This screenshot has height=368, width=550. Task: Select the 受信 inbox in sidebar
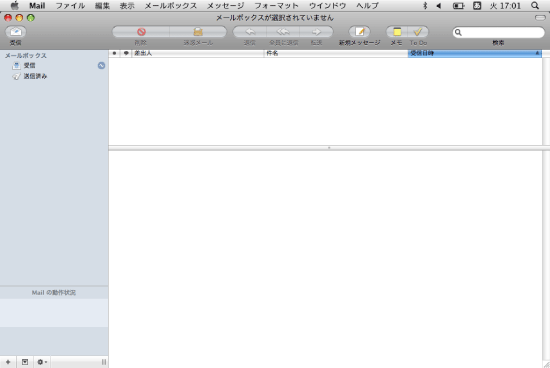(x=29, y=66)
